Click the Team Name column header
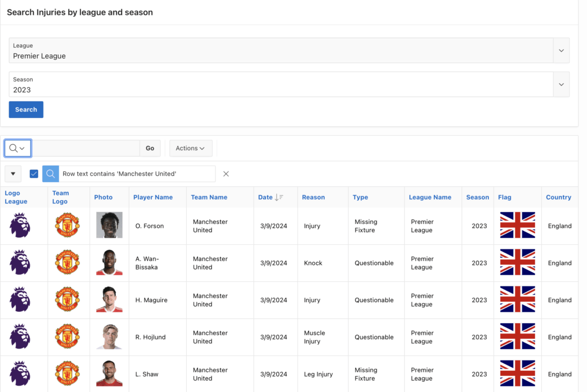This screenshot has width=587, height=392. 209,197
